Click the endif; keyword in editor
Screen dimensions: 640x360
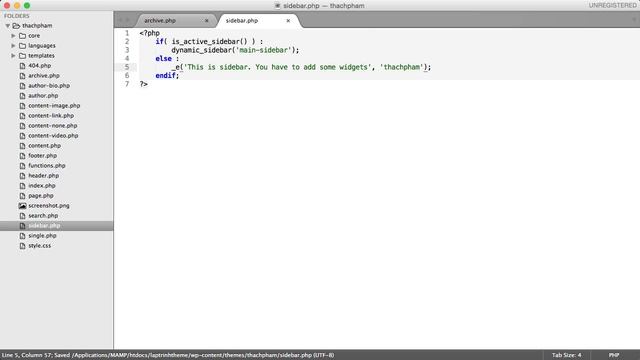[x=167, y=76]
